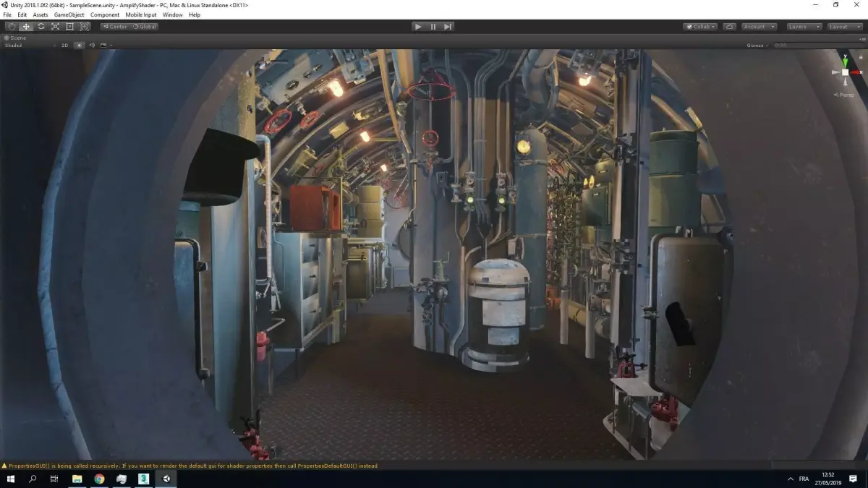Click the scene search field
Image resolution: width=868 pixels, height=488 pixels.
(817, 46)
